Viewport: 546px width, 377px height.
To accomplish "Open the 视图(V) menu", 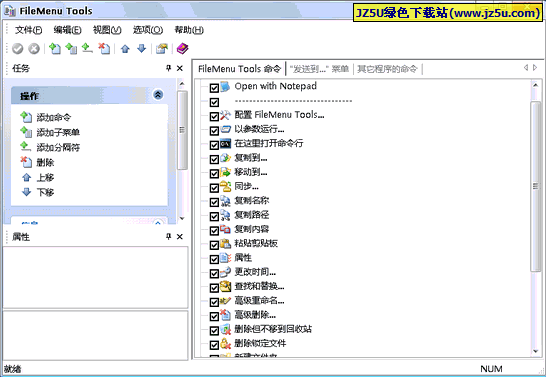I will click(x=107, y=30).
